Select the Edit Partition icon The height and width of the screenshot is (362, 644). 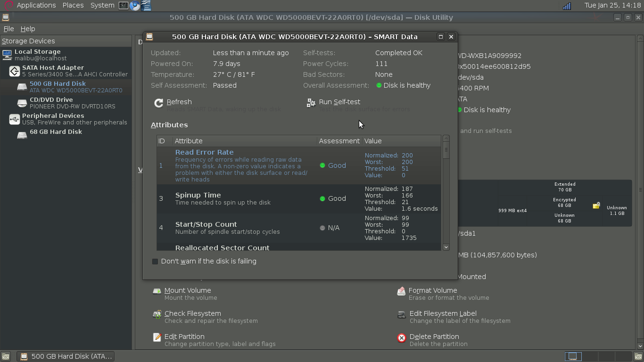click(157, 337)
